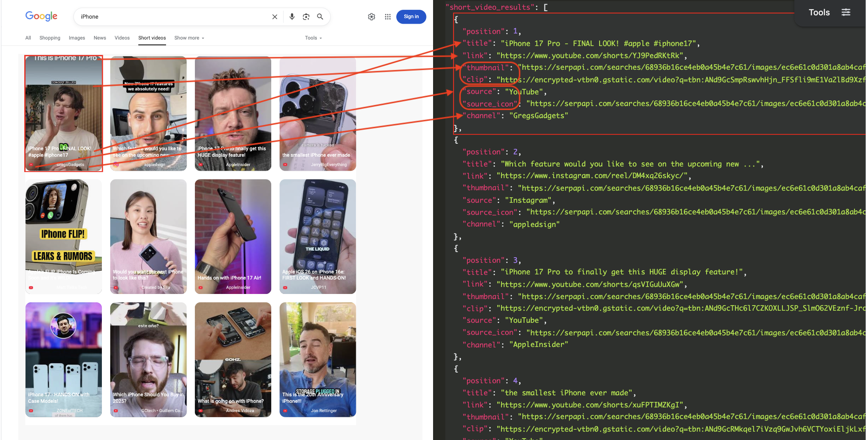Open iPhone 17 HANDS-ON with Case Models video
This screenshot has height=440, width=868.
(x=64, y=360)
